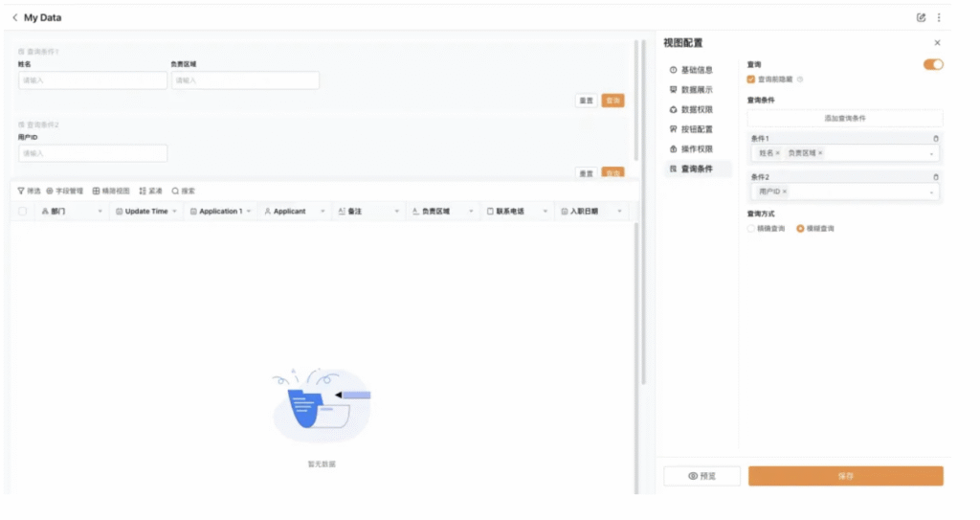Open 字段管理 field management
980x520 pixels.
coord(65,191)
